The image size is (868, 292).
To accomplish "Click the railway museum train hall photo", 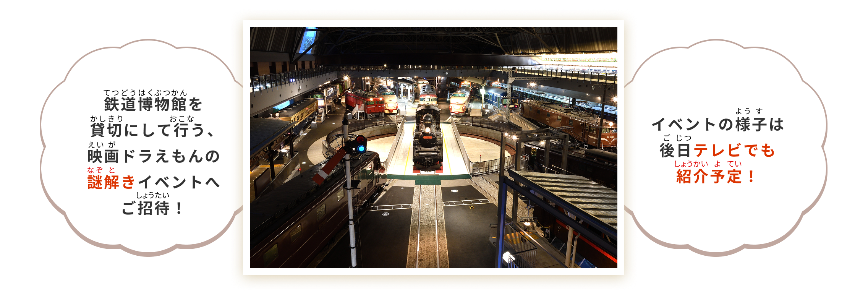I will 433,147.
